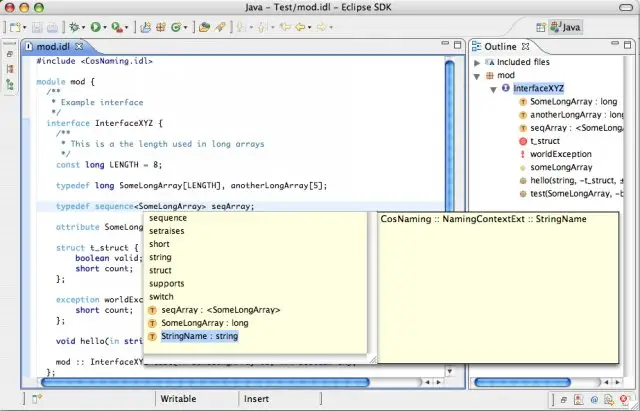This screenshot has width=640, height=411.
Task: Click the Insert mode status field
Action: click(256, 399)
